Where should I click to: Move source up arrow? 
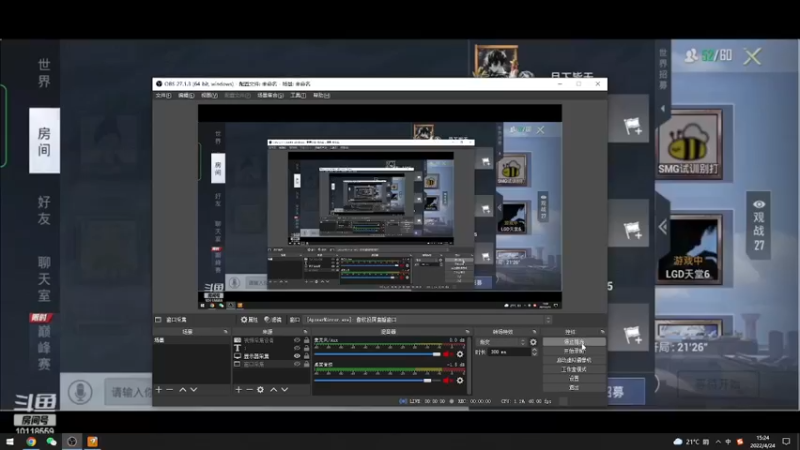click(x=273, y=390)
